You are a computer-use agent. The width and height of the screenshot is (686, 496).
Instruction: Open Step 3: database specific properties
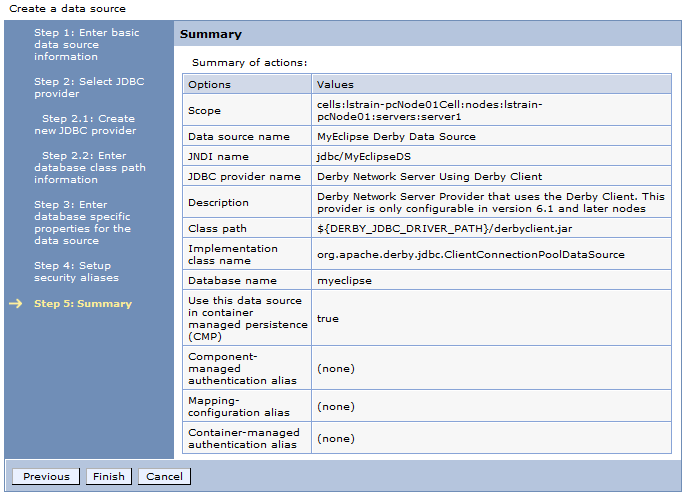pyautogui.click(x=84, y=223)
